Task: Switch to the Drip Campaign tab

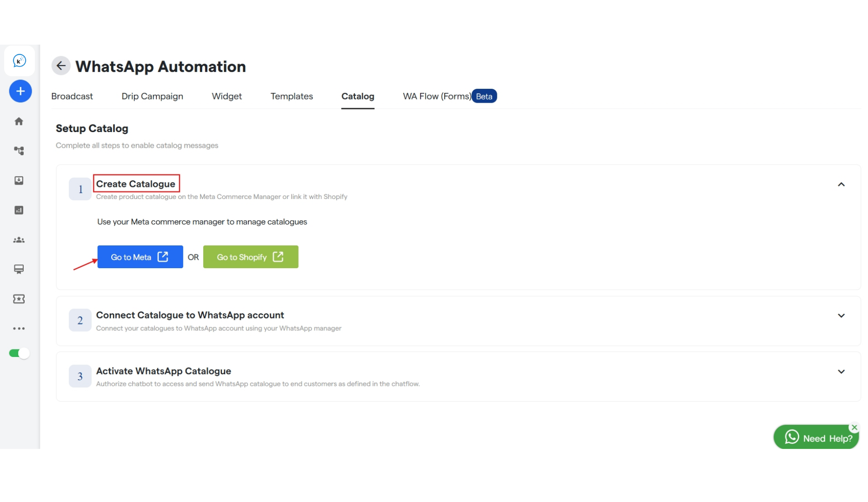Action: point(152,96)
